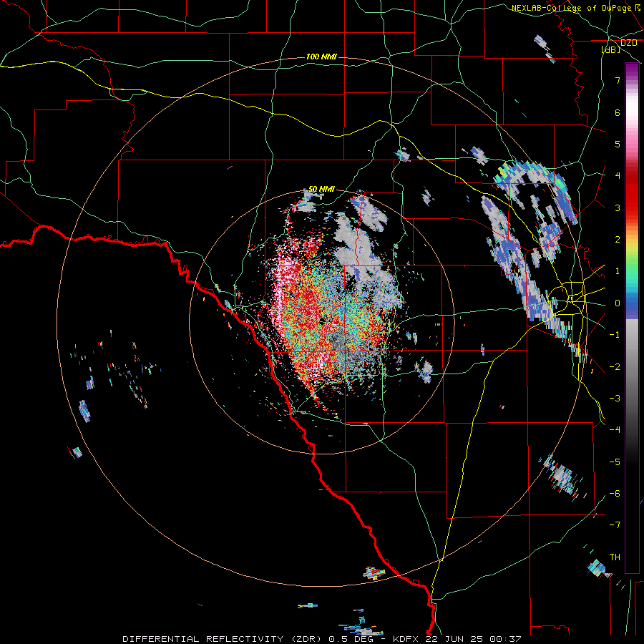Viewport: 644px width, 644px height.
Task: Click the 5 value on the dB scale
Action: tap(618, 144)
